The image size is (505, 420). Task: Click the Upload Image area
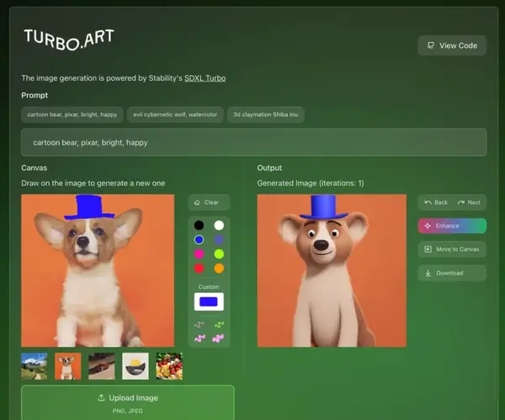point(128,402)
